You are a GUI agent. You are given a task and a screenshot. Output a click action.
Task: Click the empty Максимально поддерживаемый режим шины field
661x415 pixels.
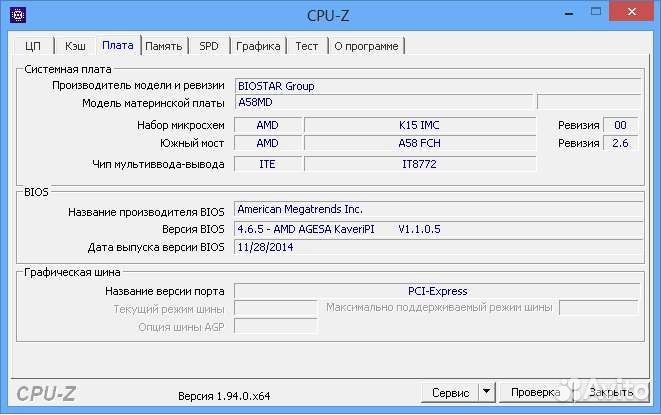click(x=599, y=307)
